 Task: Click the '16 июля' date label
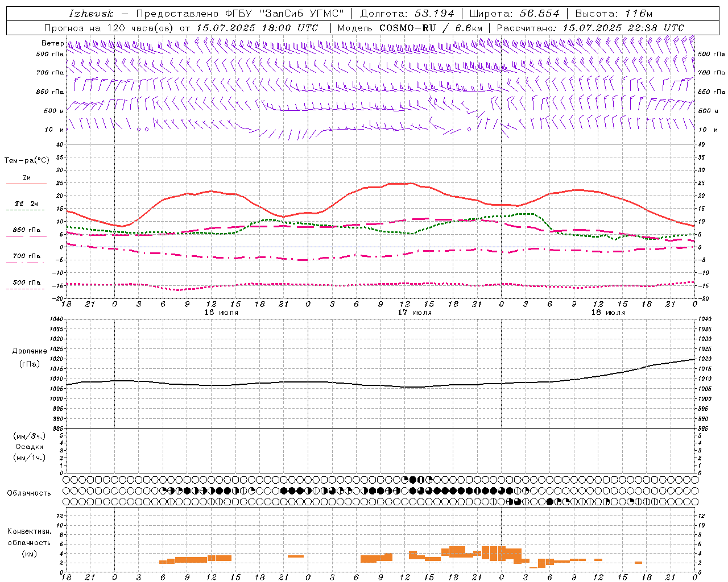tap(221, 313)
